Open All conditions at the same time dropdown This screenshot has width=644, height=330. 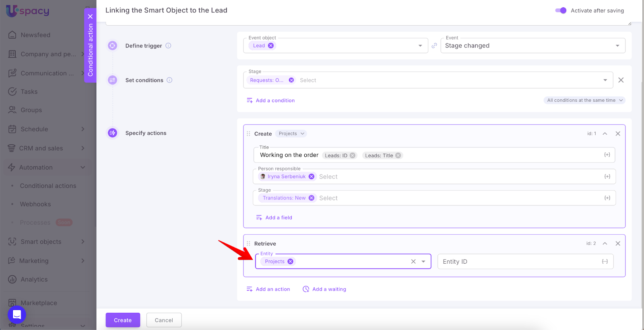(x=584, y=100)
